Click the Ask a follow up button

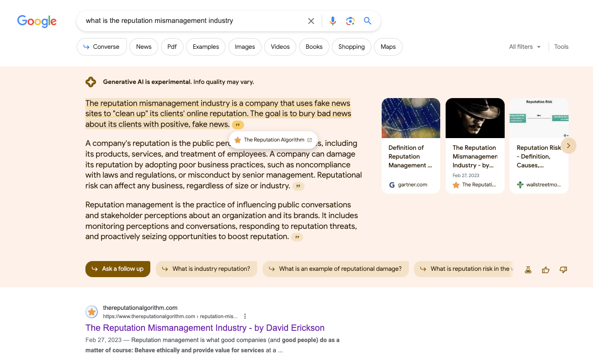click(118, 269)
